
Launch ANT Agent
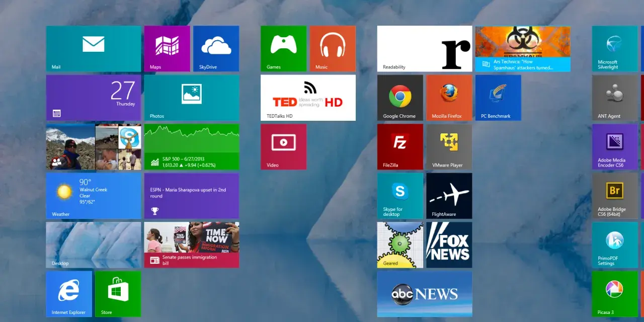615,98
